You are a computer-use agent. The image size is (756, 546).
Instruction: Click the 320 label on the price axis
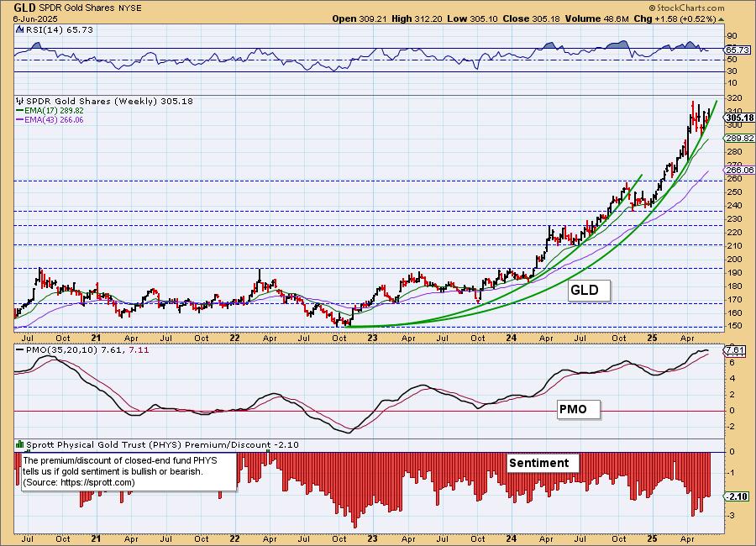coord(734,98)
